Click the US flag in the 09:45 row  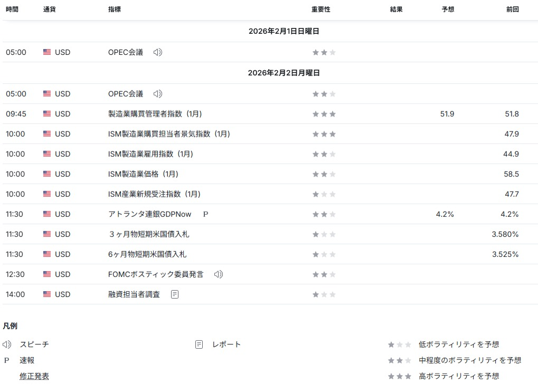47,114
